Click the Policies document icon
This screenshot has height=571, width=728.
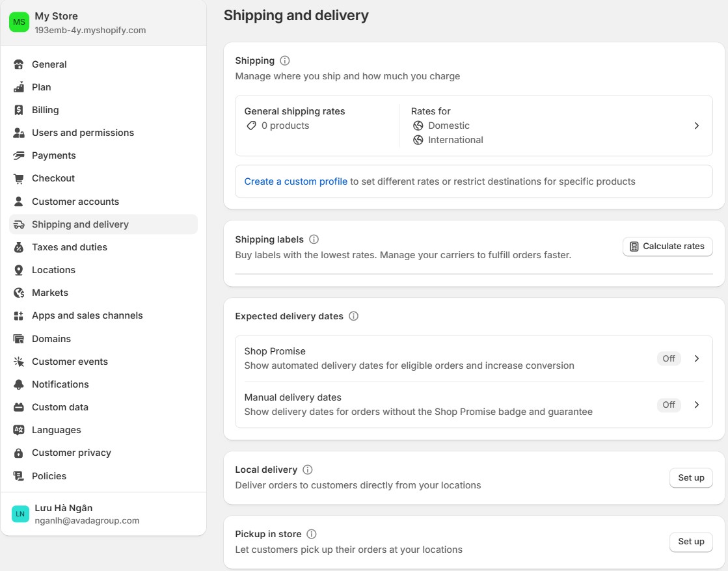click(x=19, y=476)
